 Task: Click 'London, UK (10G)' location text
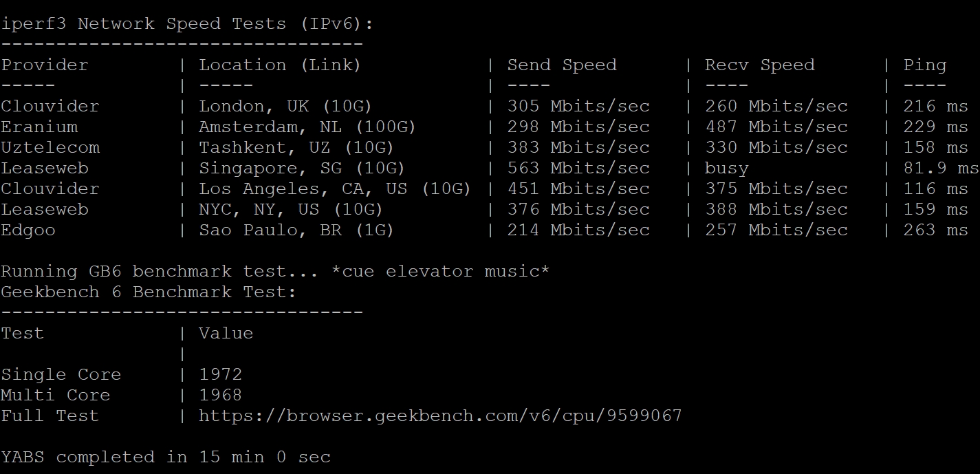[285, 106]
